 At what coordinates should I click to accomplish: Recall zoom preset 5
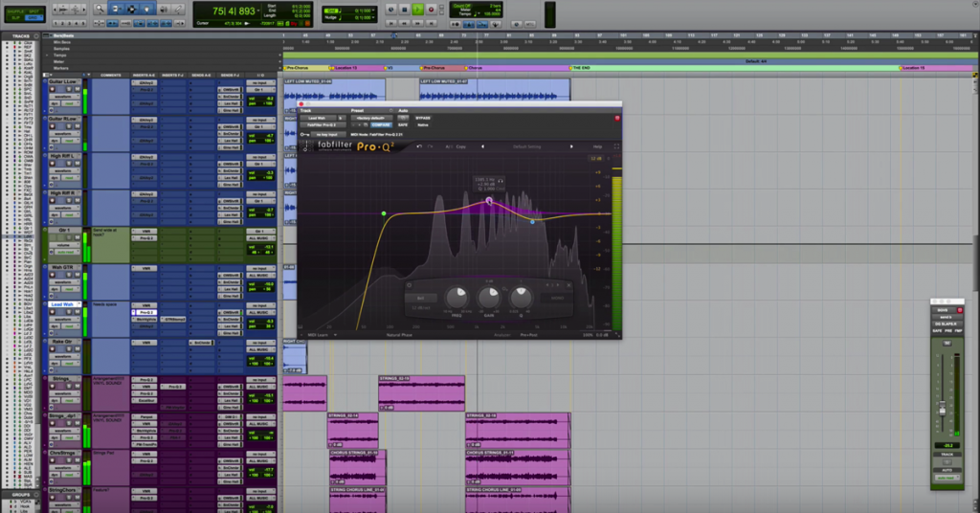click(84, 23)
